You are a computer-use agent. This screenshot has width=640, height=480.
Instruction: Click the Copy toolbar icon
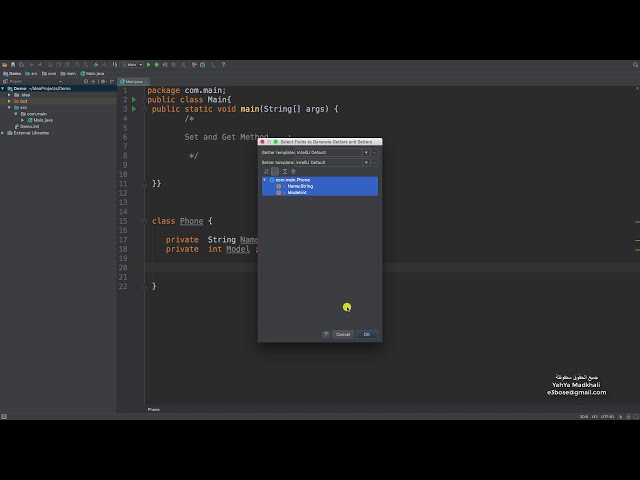tap(58, 64)
